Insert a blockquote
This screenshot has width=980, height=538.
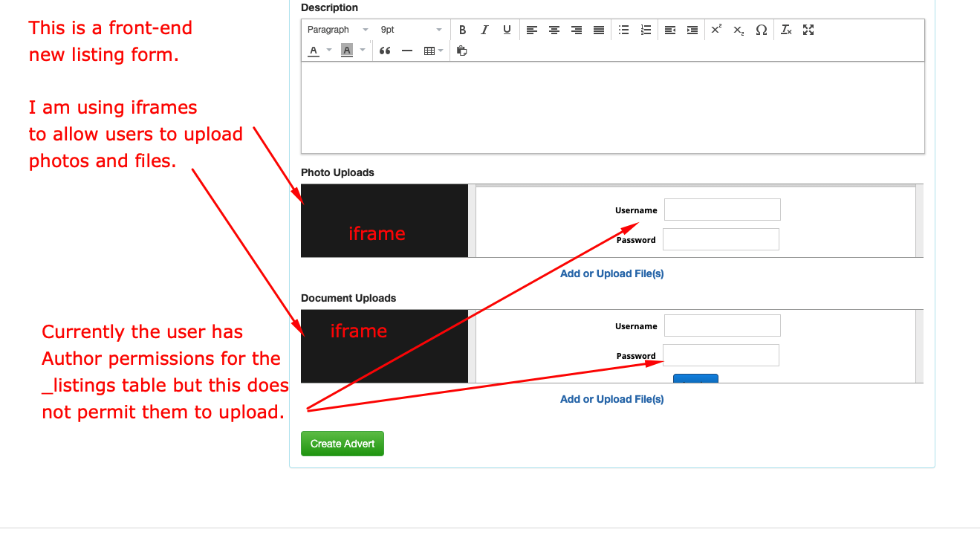click(x=385, y=51)
